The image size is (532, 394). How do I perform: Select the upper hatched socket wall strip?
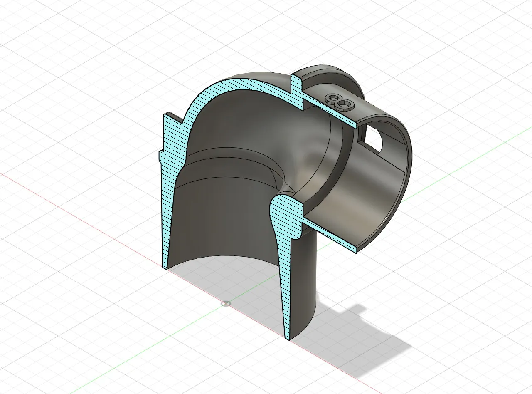coord(328,112)
